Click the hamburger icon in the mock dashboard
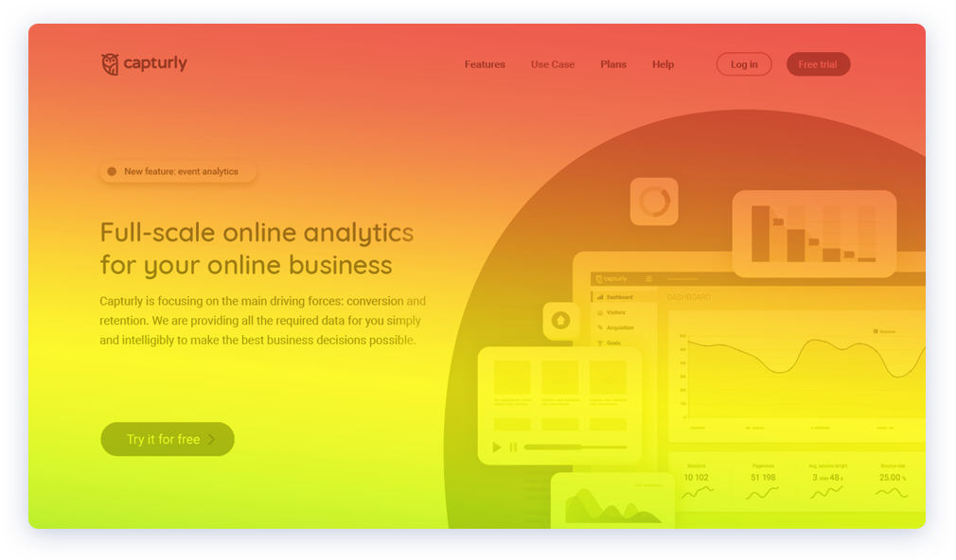 click(x=648, y=279)
